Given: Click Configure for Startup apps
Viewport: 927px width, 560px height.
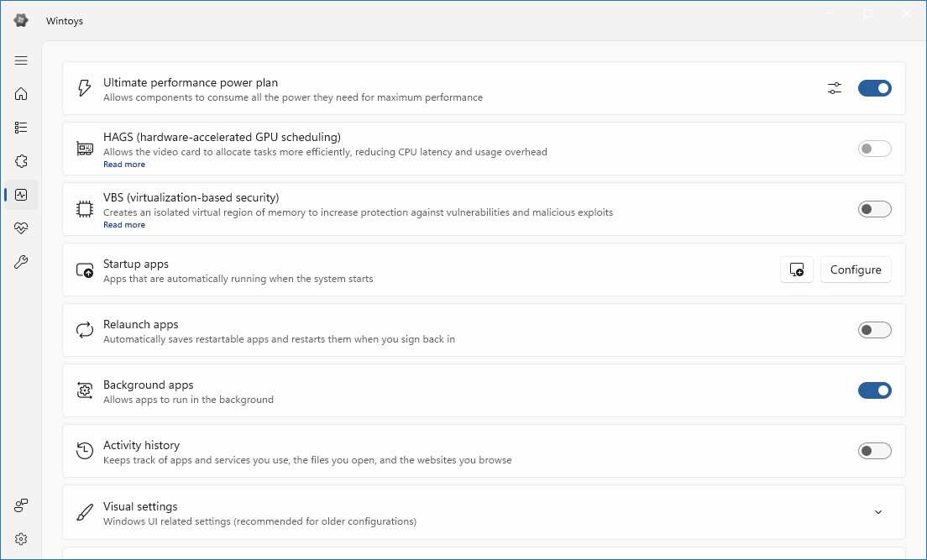Looking at the screenshot, I should (855, 270).
